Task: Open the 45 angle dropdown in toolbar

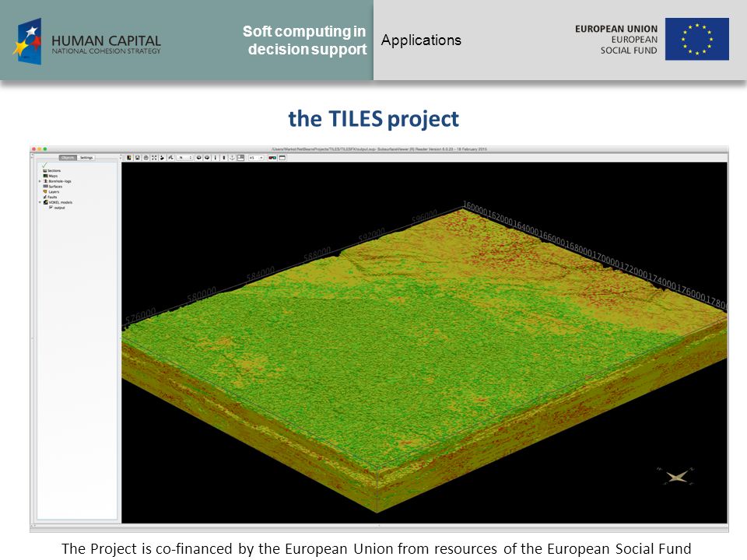Action: tap(256, 158)
